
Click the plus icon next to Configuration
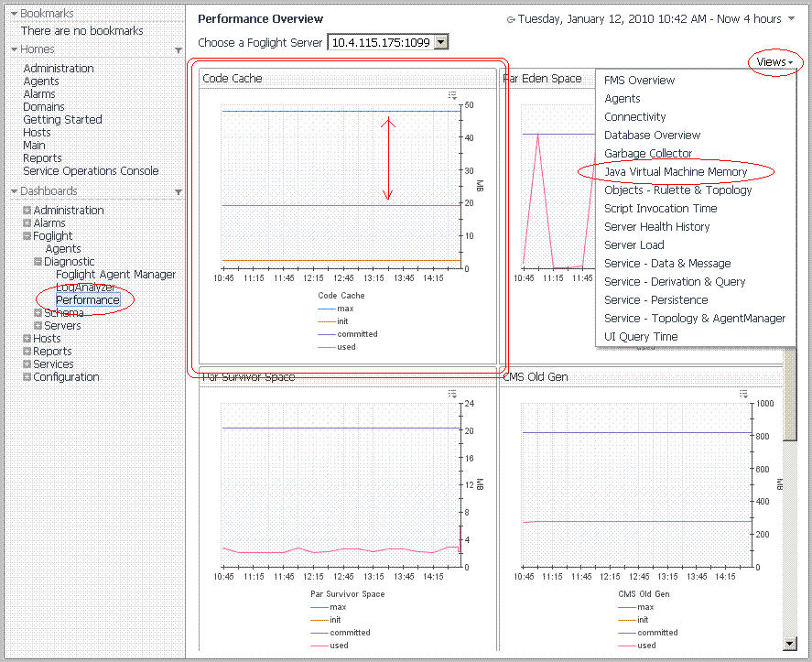point(27,377)
